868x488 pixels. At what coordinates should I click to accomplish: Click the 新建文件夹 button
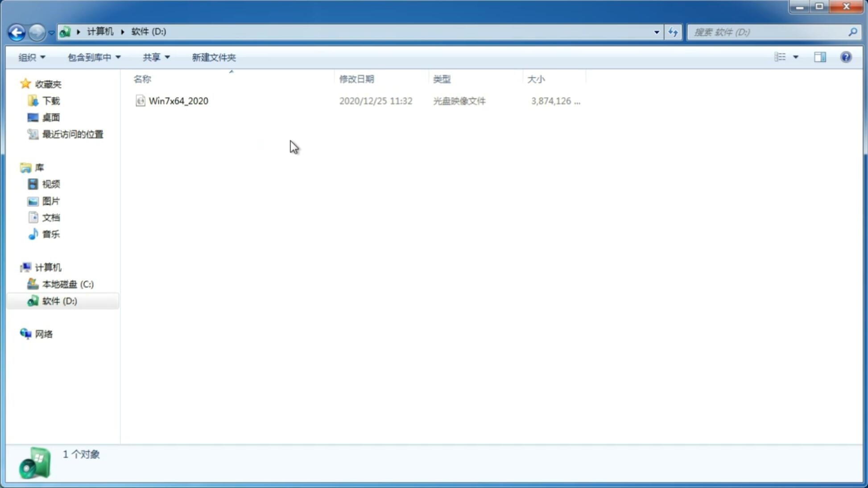coord(214,57)
